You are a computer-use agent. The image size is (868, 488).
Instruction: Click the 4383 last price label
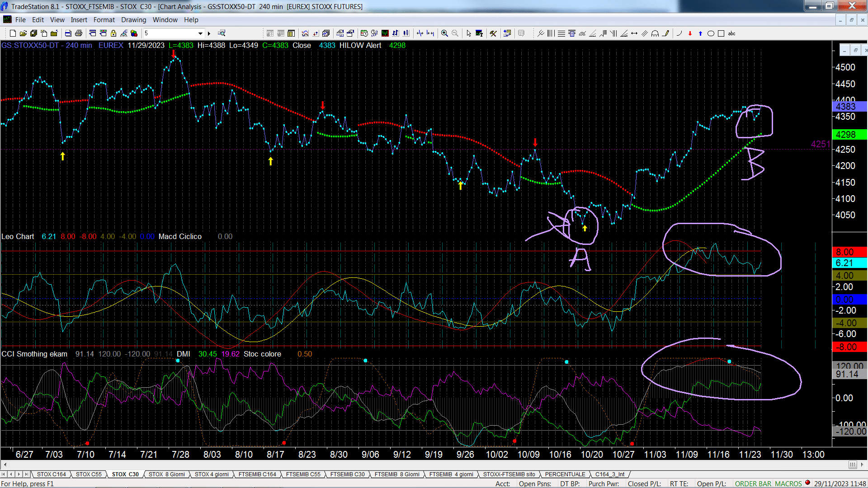pyautogui.click(x=849, y=107)
